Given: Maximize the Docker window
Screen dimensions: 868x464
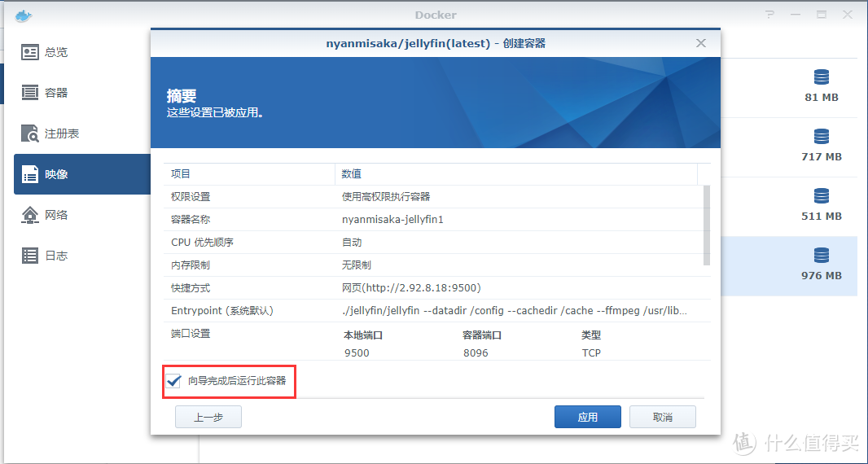Looking at the screenshot, I should click(x=822, y=15).
